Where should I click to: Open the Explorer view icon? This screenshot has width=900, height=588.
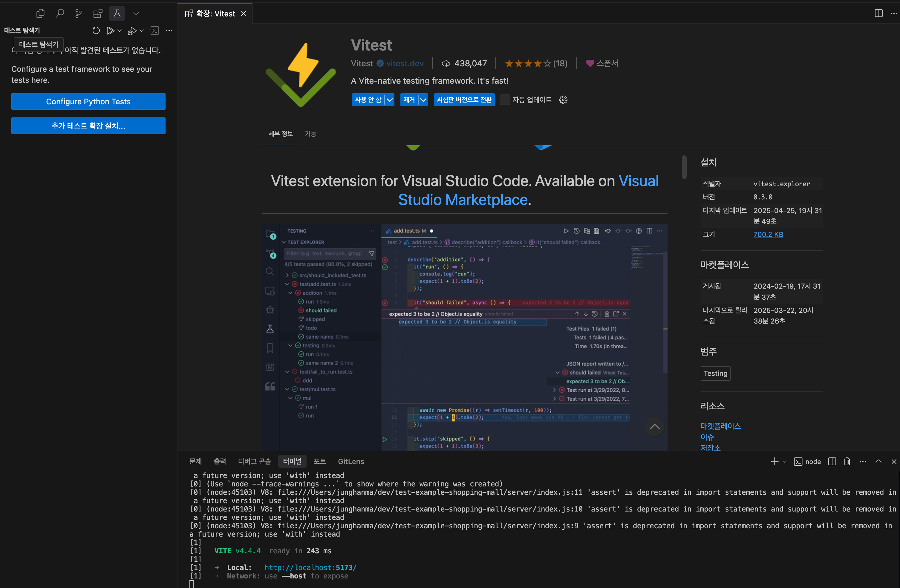[x=40, y=14]
